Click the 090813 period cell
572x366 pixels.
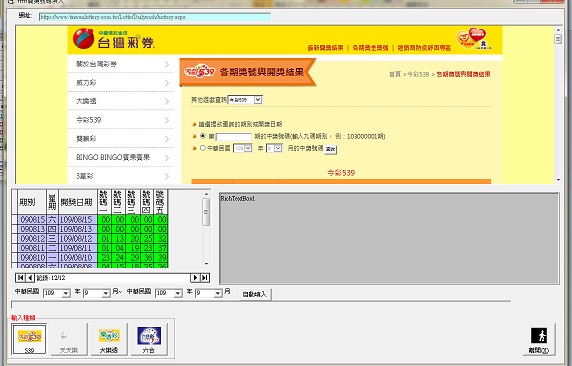32,229
